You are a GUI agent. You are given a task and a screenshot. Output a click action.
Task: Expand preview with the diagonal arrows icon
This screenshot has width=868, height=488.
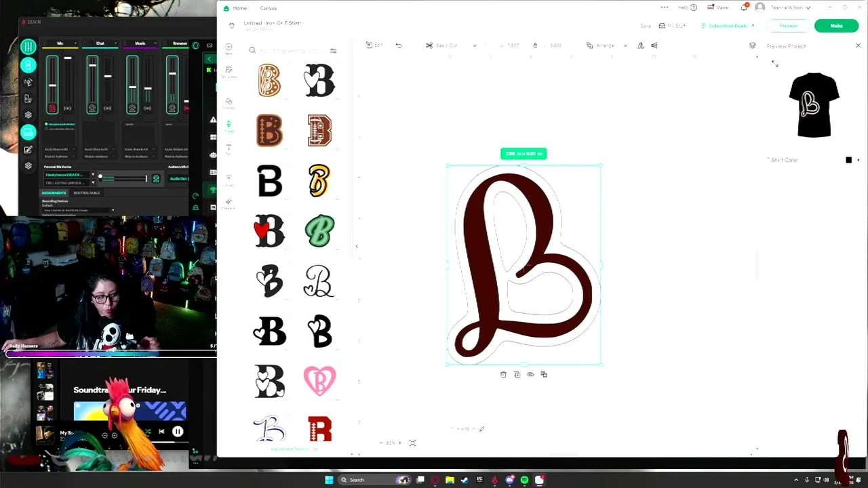pos(775,64)
